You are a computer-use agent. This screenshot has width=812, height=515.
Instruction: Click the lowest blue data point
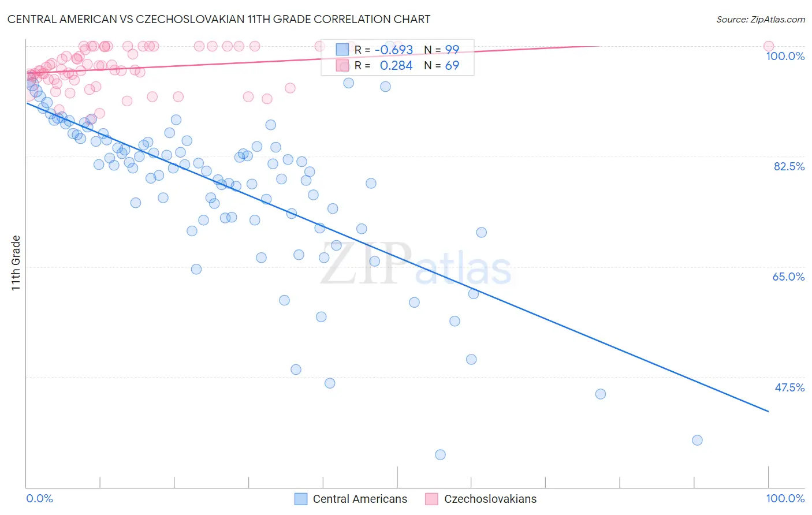pyautogui.click(x=440, y=454)
